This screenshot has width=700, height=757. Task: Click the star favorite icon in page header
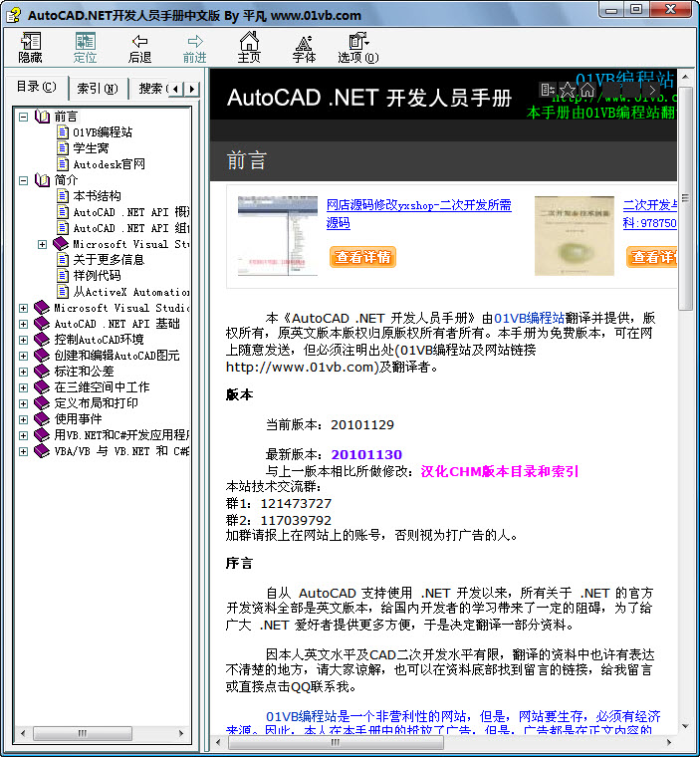(568, 90)
